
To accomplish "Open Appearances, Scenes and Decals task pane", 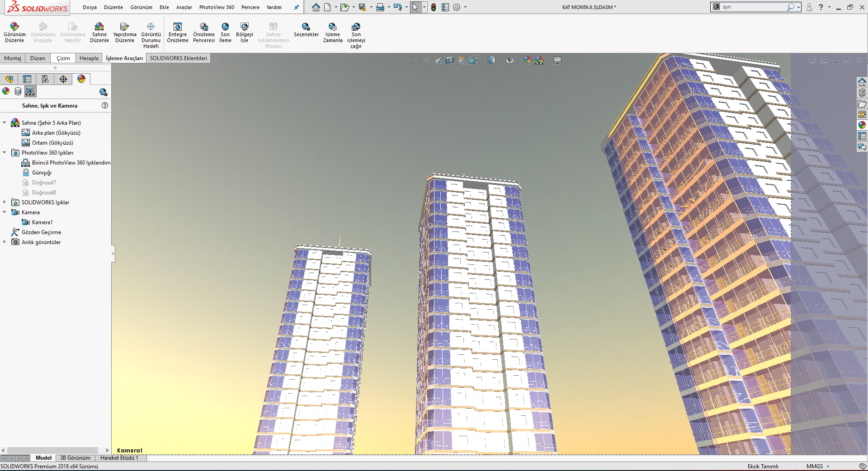I will click(862, 125).
